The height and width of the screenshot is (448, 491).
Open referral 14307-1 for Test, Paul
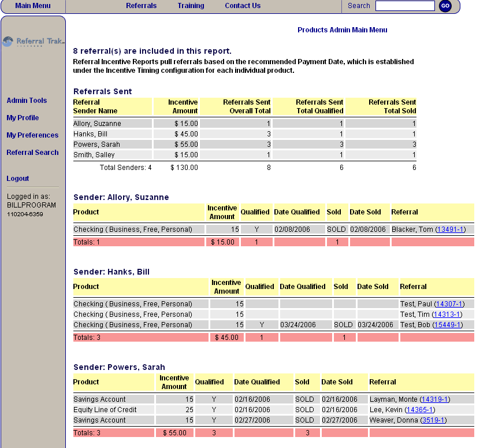tap(449, 304)
